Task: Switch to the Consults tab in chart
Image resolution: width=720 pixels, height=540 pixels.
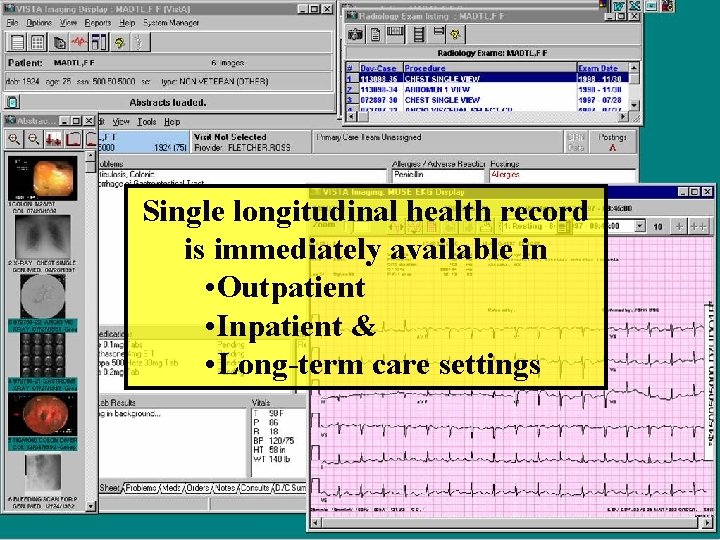Action: 254,488
